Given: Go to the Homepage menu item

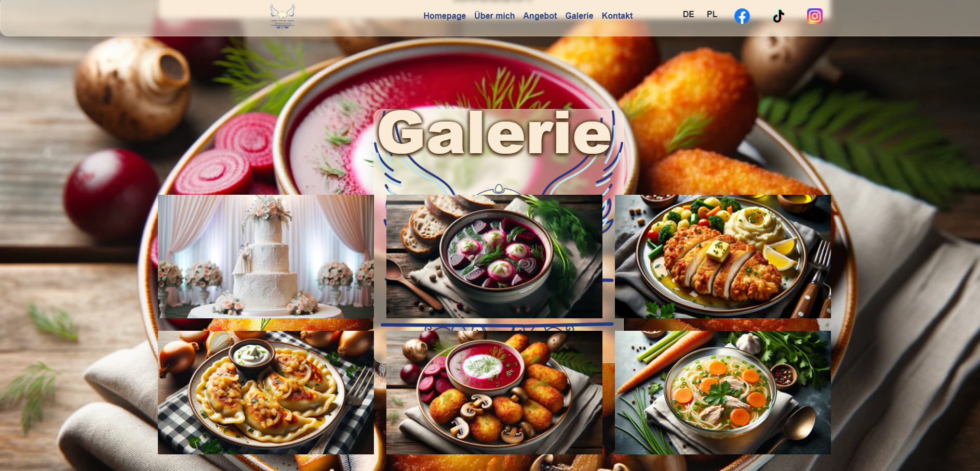Looking at the screenshot, I should coord(444,16).
